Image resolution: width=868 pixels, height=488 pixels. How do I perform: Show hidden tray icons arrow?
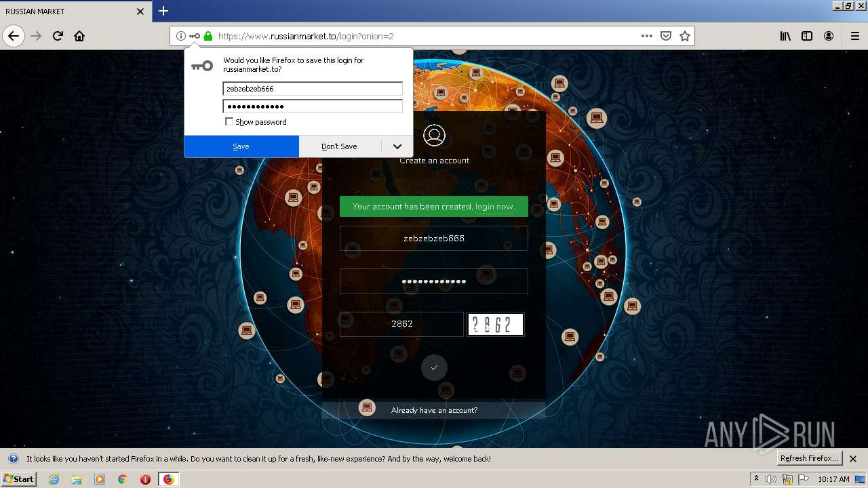pos(756,479)
